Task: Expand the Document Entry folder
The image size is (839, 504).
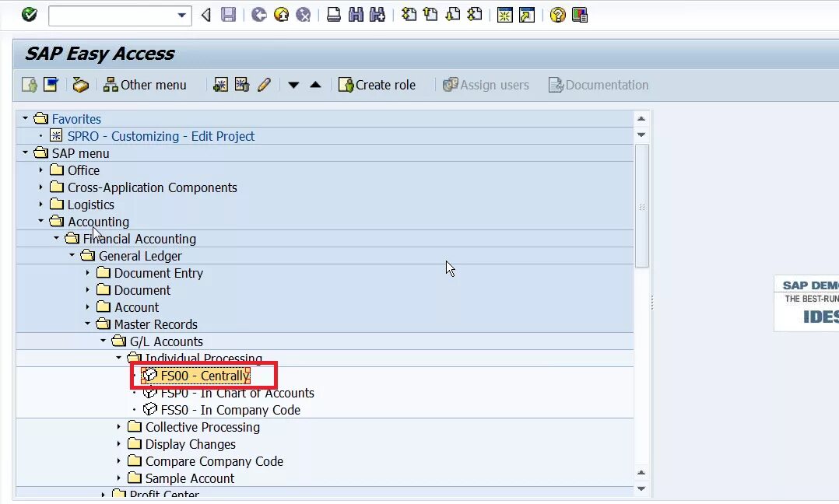Action: point(87,272)
